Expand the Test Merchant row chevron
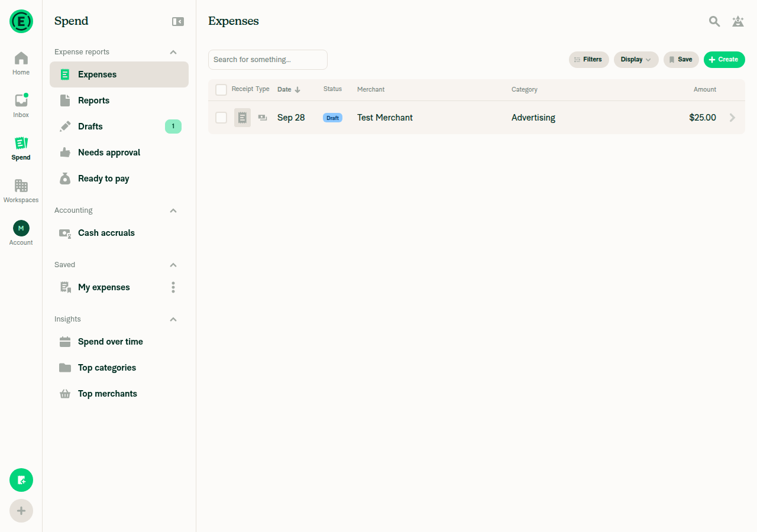 pyautogui.click(x=733, y=118)
